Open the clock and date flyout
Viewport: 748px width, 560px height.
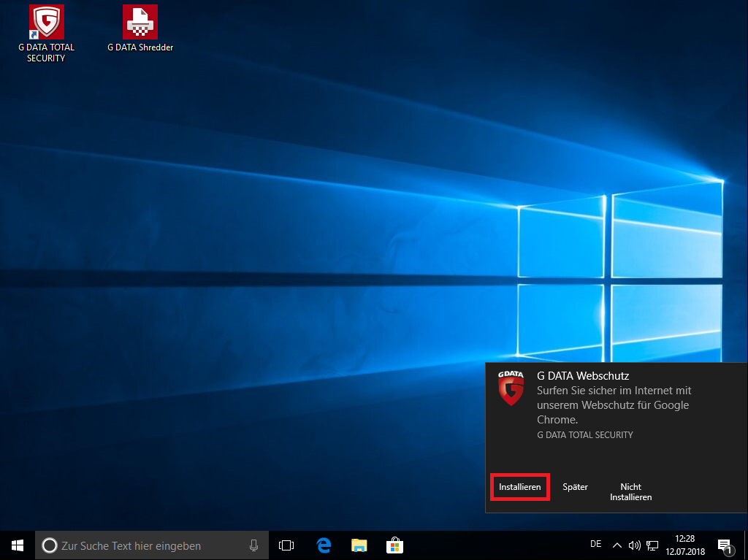[x=685, y=545]
